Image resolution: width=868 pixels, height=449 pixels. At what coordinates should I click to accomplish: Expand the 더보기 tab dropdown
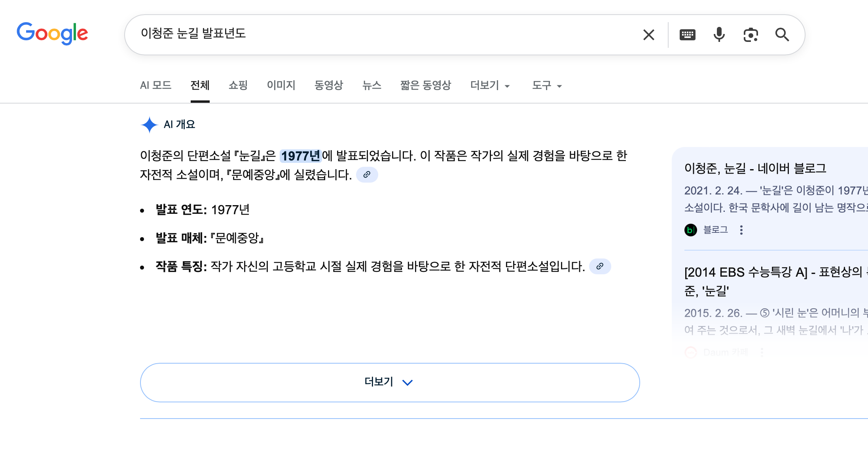[x=490, y=85]
